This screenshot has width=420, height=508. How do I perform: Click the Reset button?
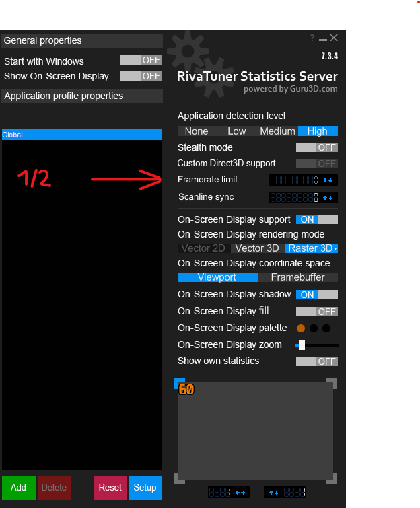pos(110,488)
